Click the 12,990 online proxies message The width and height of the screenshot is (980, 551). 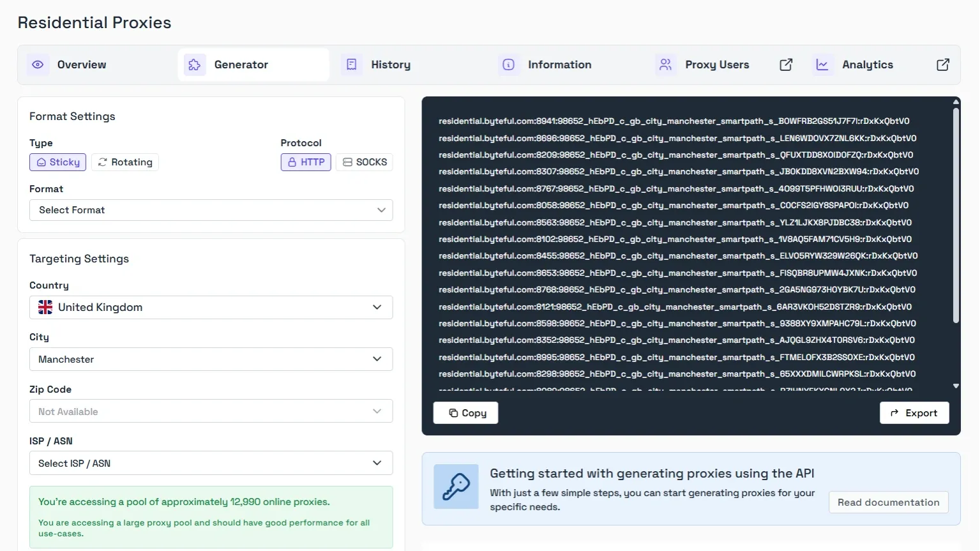(184, 502)
